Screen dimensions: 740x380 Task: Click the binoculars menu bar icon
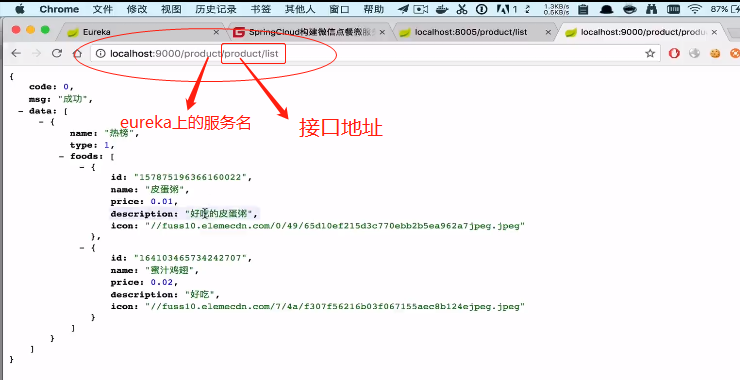pos(652,8)
